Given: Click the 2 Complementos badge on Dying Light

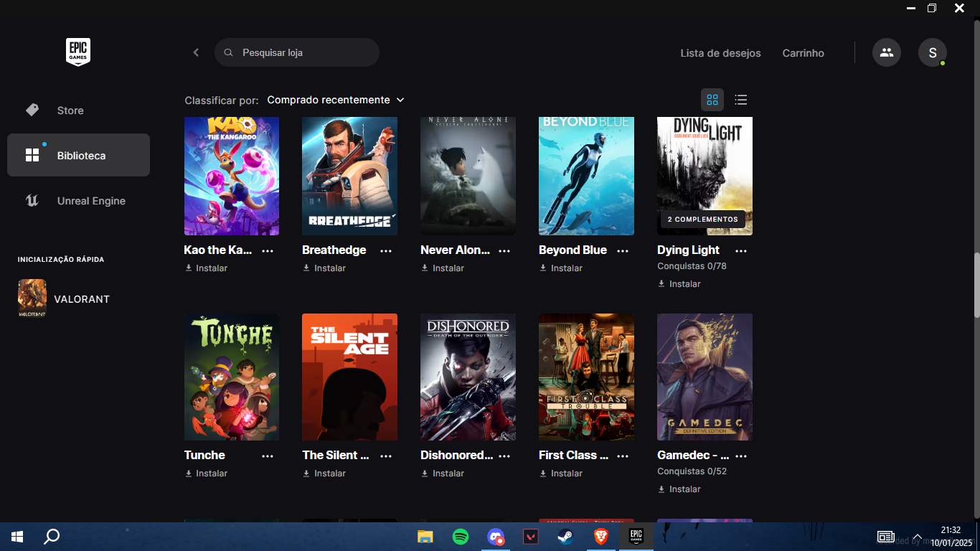Looking at the screenshot, I should [702, 219].
